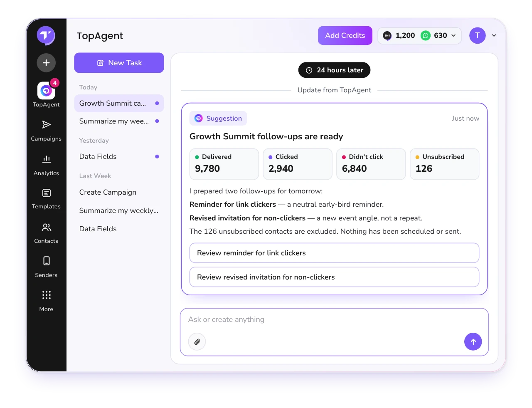The image size is (532, 408).
Task: Send the message with the arrow button
Action: (x=473, y=342)
